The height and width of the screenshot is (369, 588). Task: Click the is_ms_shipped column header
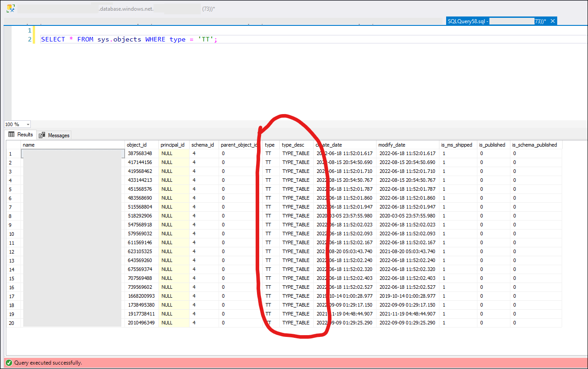457,144
